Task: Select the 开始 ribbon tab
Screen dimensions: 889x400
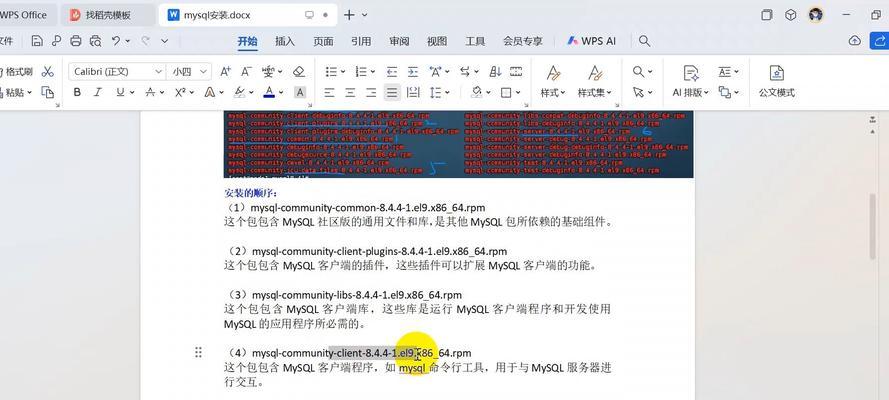Action: click(247, 41)
